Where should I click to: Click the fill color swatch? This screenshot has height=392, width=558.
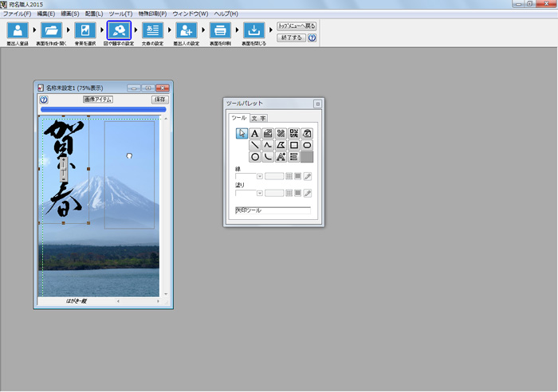(297, 194)
